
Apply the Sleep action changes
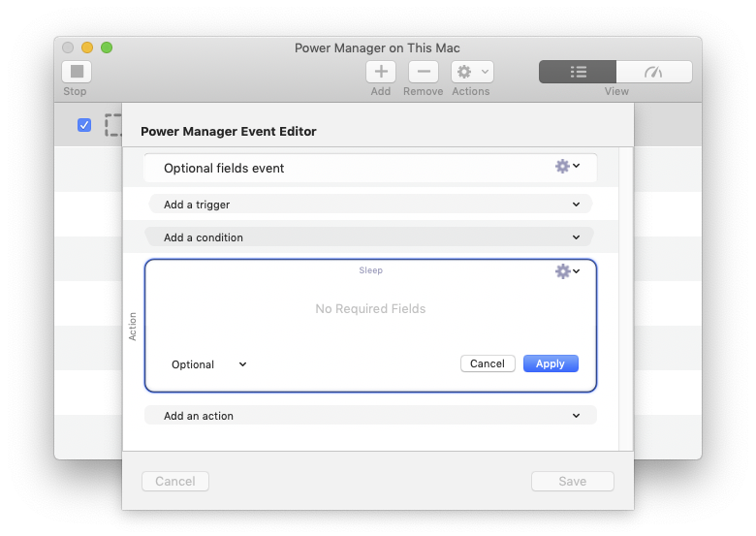[551, 363]
